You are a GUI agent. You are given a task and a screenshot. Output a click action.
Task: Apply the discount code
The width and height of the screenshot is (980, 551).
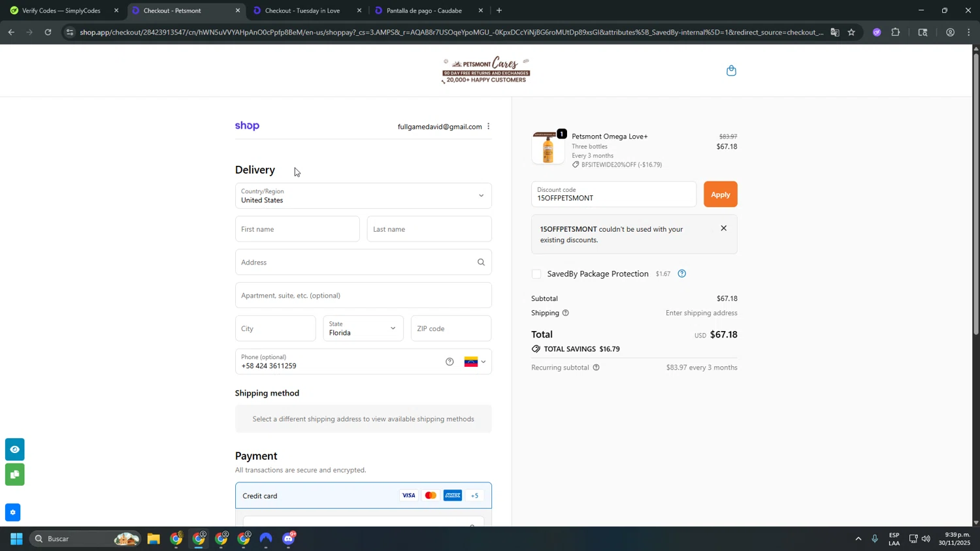coord(720,195)
